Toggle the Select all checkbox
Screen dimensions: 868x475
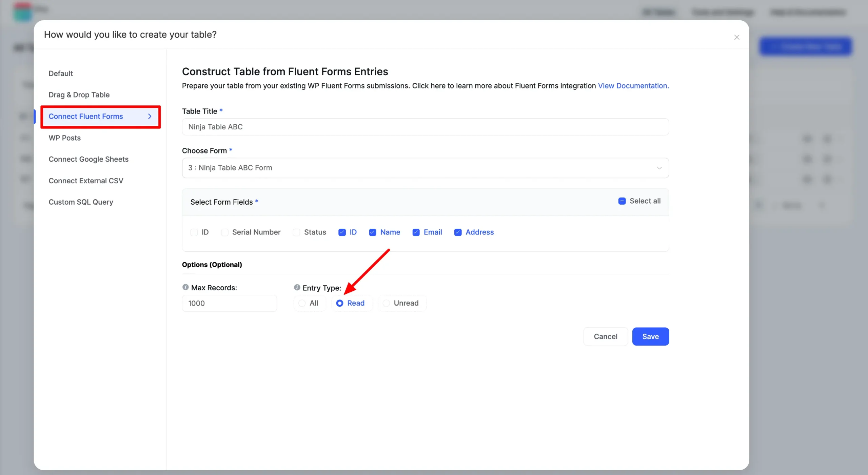622,201
